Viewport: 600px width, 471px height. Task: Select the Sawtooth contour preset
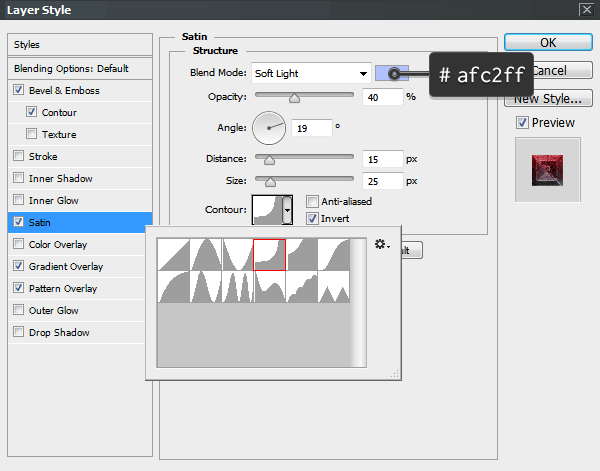pyautogui.click(x=333, y=286)
